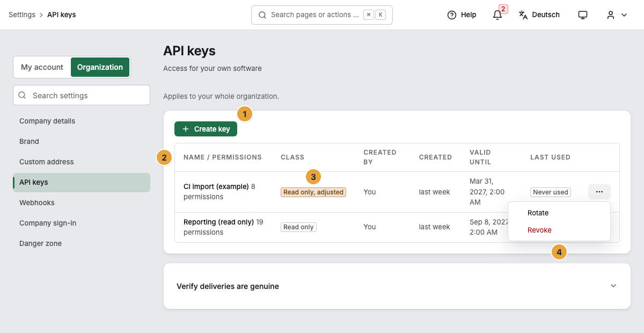644x333 pixels.
Task: Click the LAST USED column header
Action: (x=550, y=157)
